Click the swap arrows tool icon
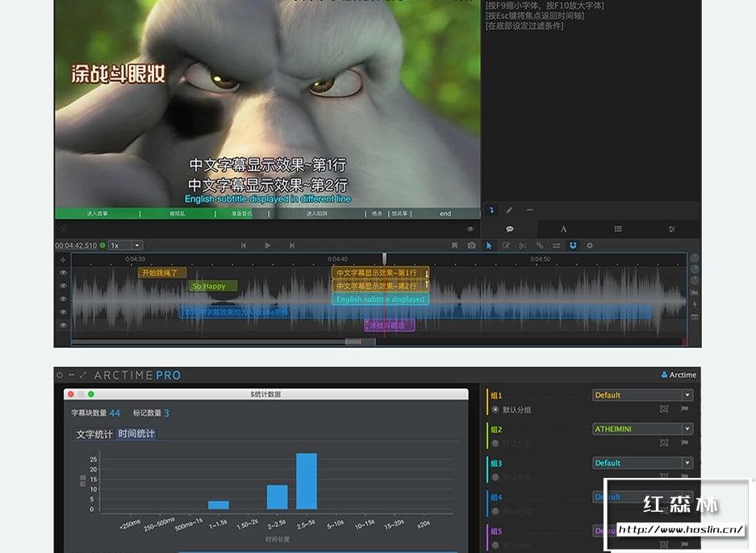 (x=556, y=245)
